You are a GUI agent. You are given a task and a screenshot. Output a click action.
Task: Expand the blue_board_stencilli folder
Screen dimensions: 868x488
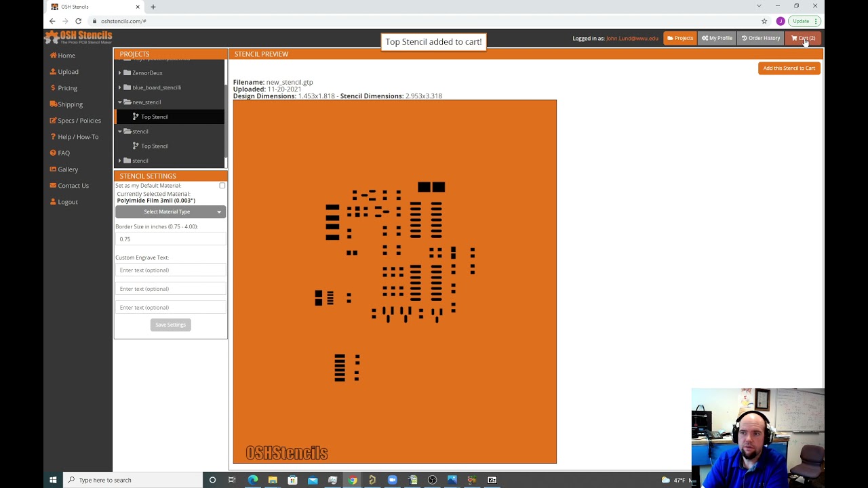click(120, 87)
